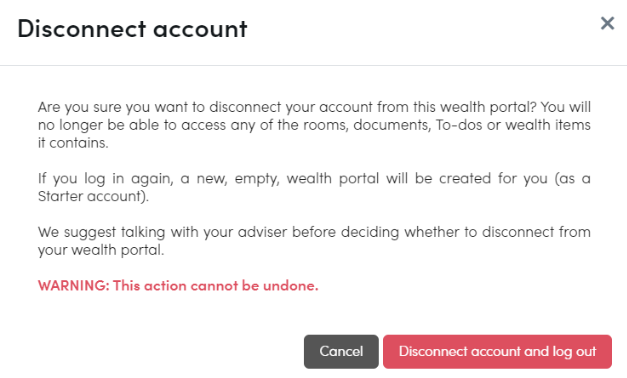Click the phrase 'wealth items' in first paragraph
The height and width of the screenshot is (378, 627).
click(x=548, y=125)
